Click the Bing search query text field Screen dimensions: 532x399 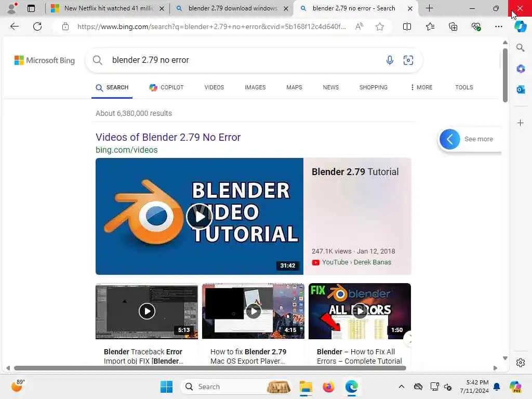click(244, 60)
